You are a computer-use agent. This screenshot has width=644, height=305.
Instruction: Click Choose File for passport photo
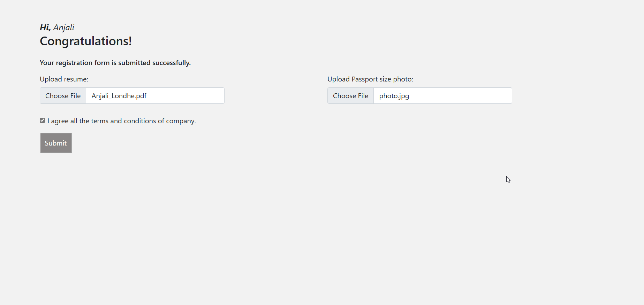pos(350,96)
